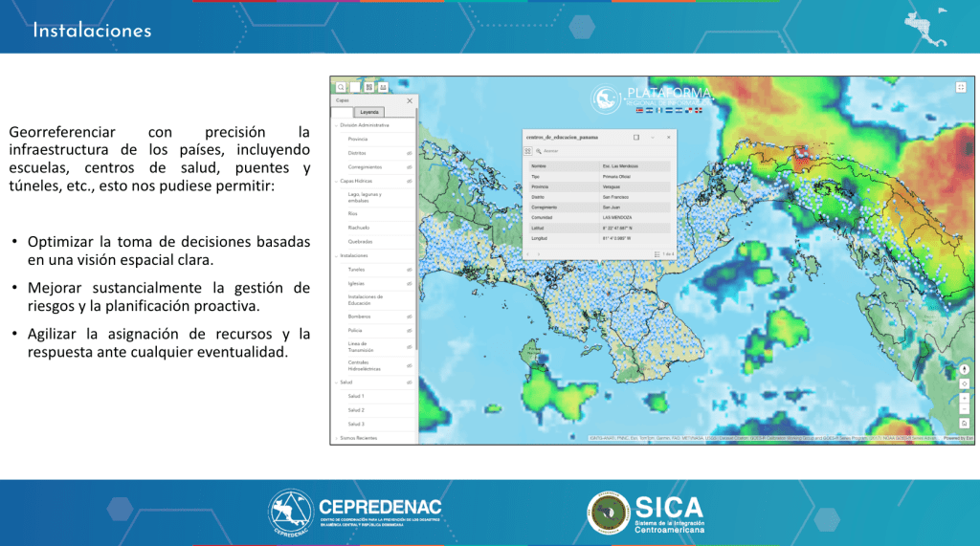Collapse the Capas Hídricas group
Image resolution: width=980 pixels, height=546 pixels.
tap(336, 180)
